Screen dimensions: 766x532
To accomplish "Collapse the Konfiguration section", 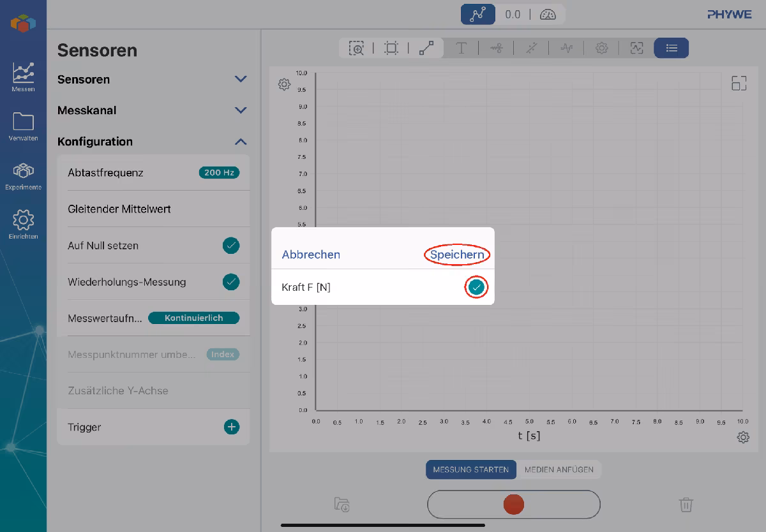I will (241, 142).
